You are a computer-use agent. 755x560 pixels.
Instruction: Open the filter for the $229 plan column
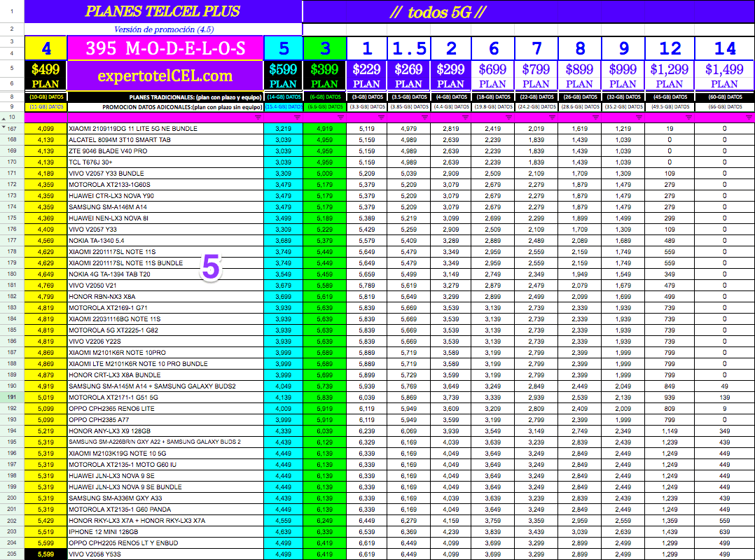pyautogui.click(x=381, y=118)
